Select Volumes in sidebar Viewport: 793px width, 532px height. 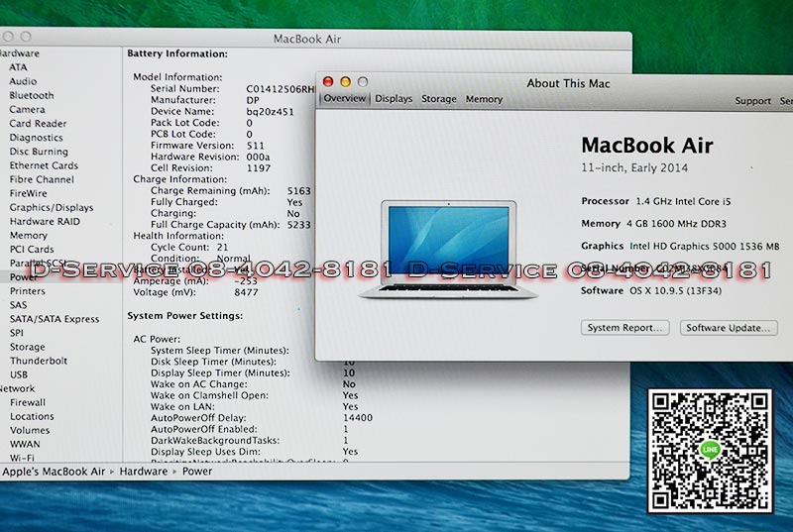(x=30, y=430)
